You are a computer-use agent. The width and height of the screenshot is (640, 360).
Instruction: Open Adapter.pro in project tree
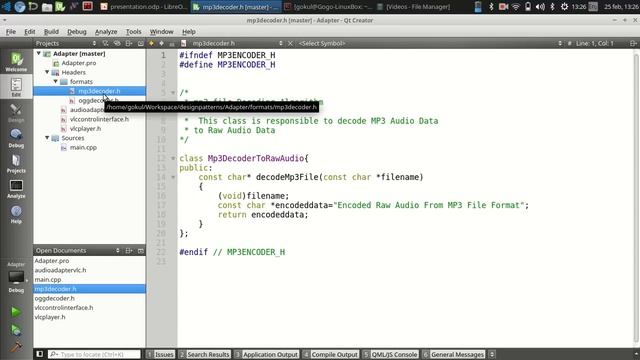point(79,63)
